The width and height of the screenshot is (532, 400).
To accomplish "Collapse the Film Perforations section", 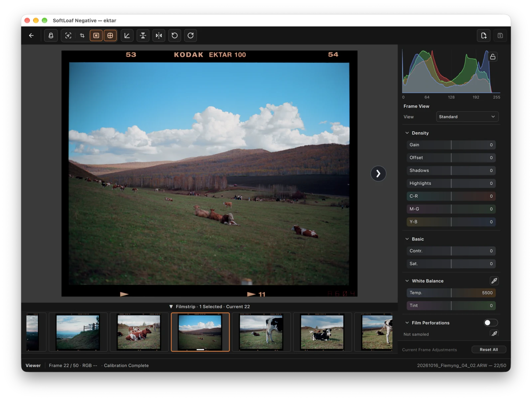I will [407, 323].
